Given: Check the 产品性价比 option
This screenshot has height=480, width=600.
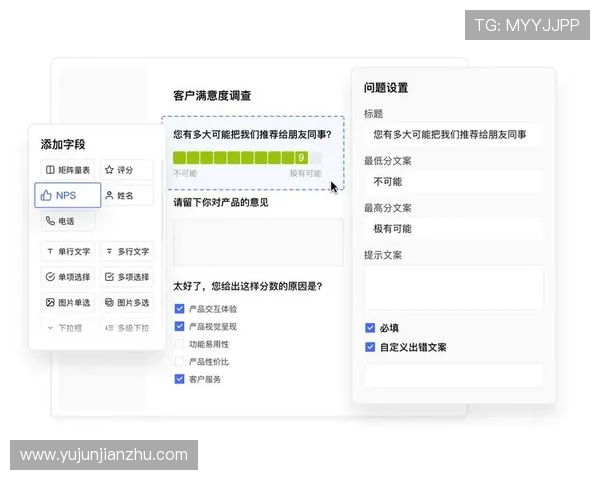Looking at the screenshot, I should click(x=179, y=361).
